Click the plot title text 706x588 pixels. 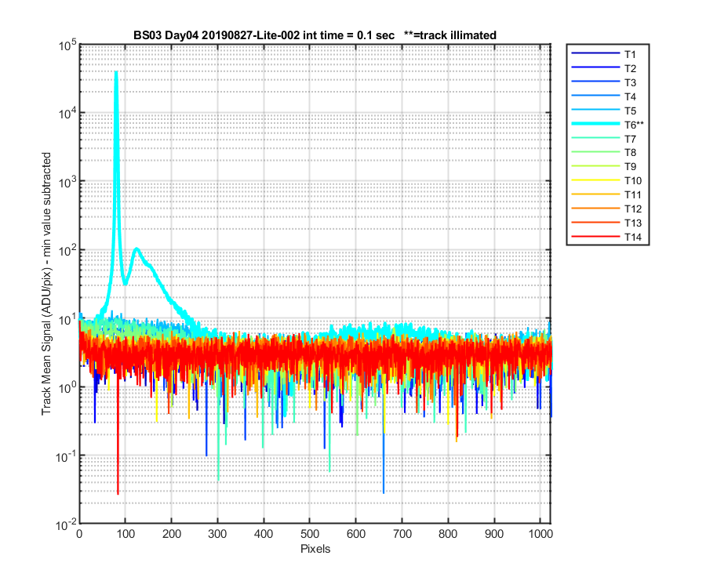coord(315,35)
